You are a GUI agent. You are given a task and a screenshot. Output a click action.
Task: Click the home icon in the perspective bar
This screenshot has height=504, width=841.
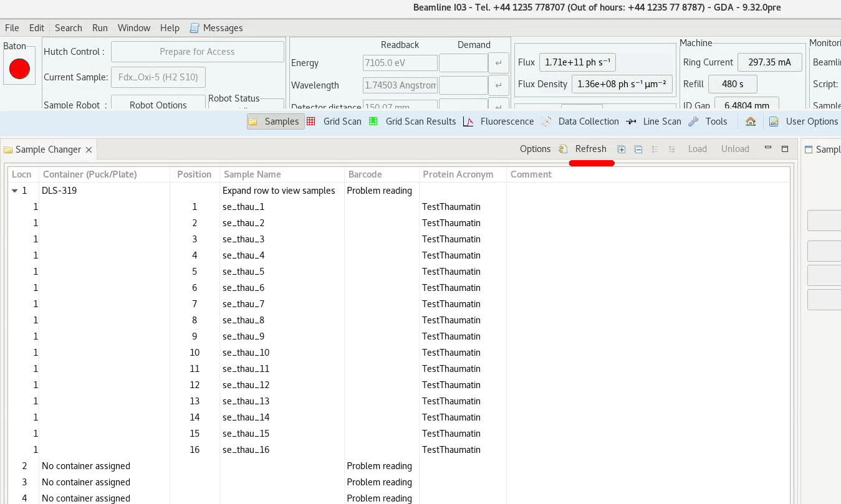tap(751, 121)
